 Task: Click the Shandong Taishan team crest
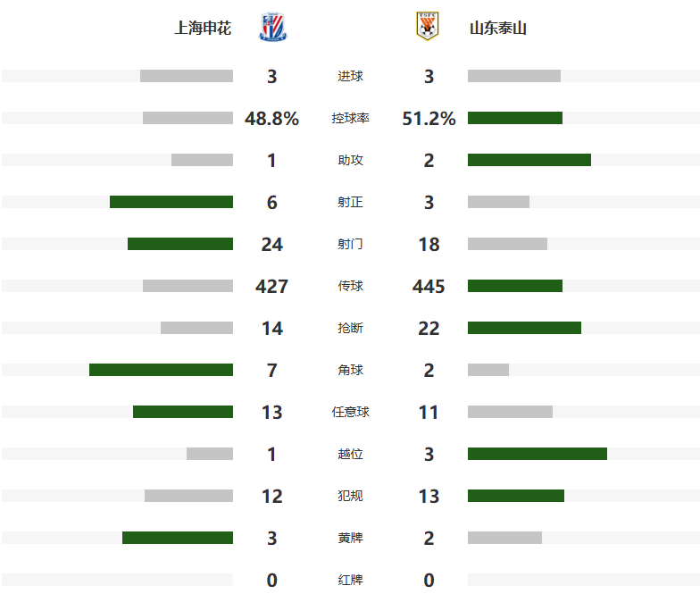428,26
